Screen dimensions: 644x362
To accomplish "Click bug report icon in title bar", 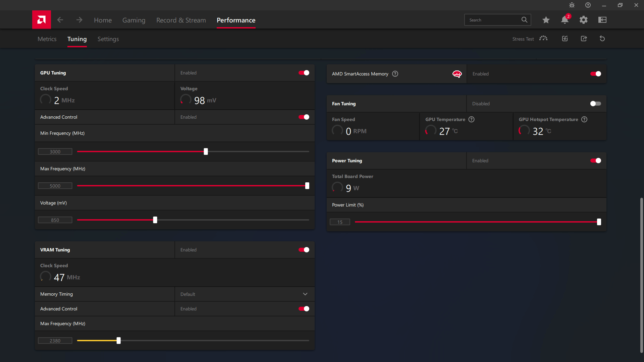I will [572, 5].
